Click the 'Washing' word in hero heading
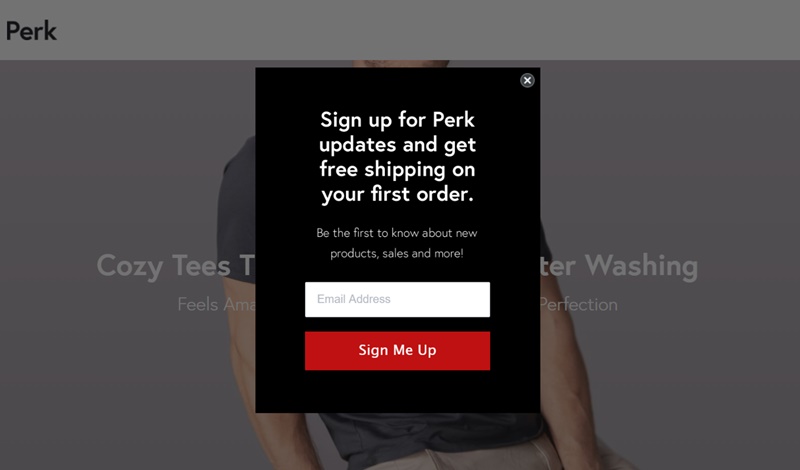Screen dimensions: 800x470 point(641,265)
